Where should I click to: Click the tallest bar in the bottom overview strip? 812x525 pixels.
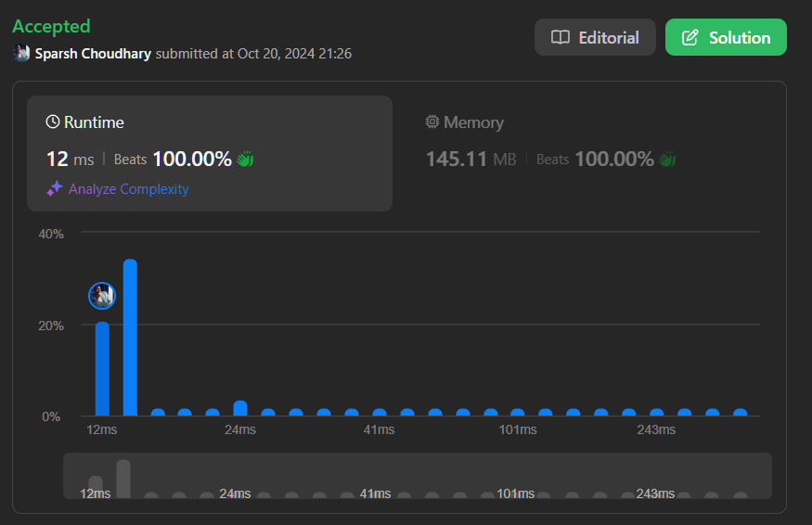[123, 478]
